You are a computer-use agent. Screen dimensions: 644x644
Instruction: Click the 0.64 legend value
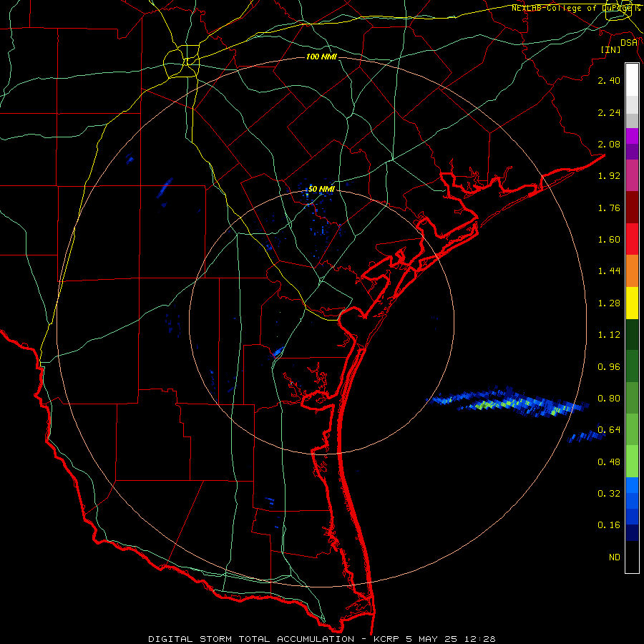click(609, 430)
